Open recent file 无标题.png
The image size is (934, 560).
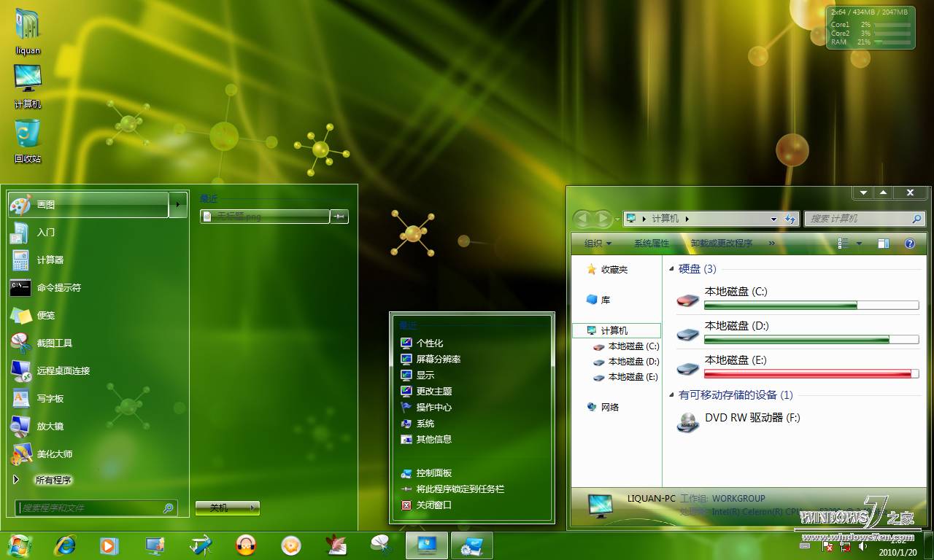coord(265,217)
